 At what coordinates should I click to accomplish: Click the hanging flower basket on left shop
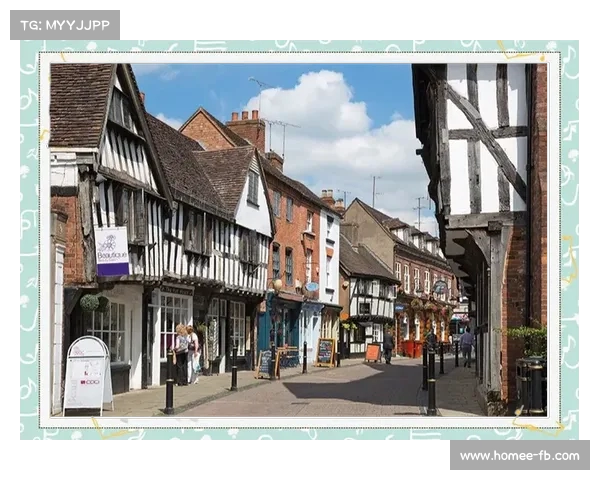coord(91,302)
